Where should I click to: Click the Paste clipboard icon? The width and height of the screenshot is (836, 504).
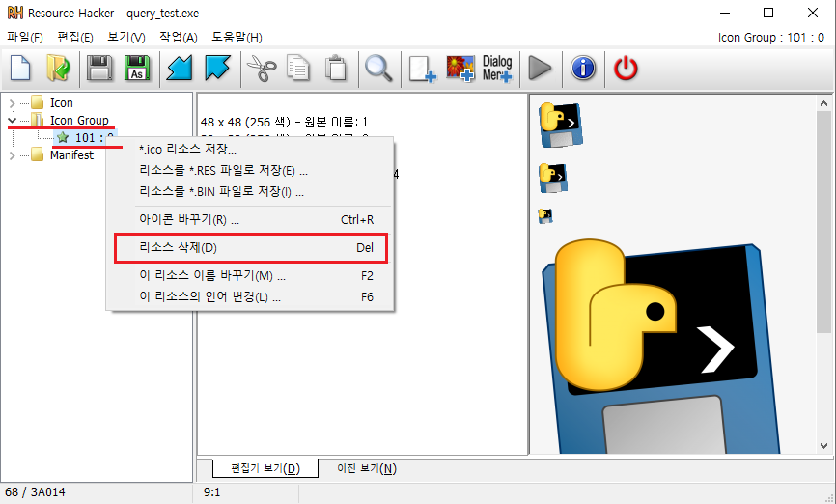336,69
